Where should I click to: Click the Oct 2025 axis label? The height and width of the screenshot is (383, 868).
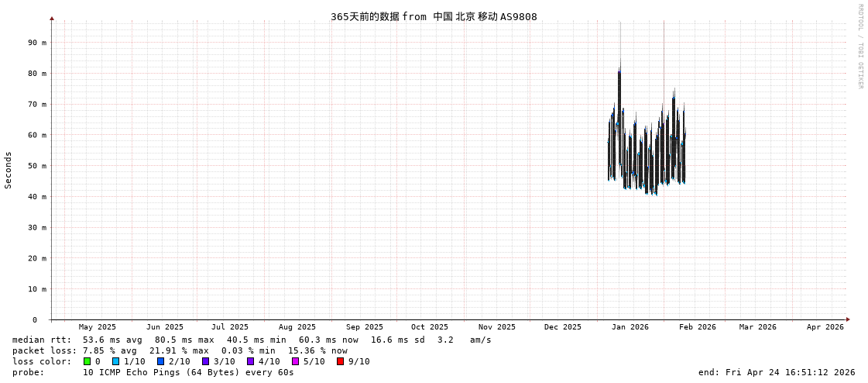[x=429, y=327]
